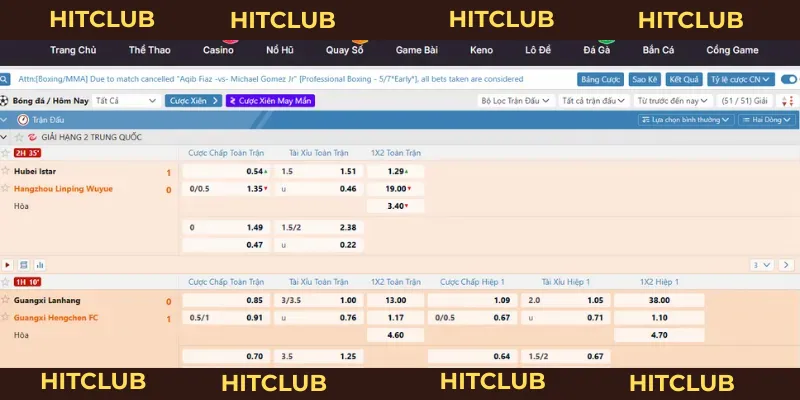Toggle favorite star for Hubei Istar
800x400 pixels.
click(5, 170)
